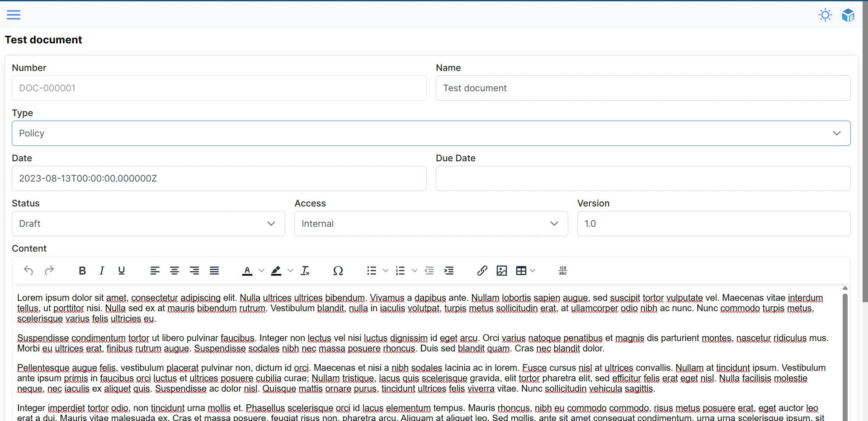Clear text formatting
This screenshot has height=421, width=868.
(x=305, y=271)
